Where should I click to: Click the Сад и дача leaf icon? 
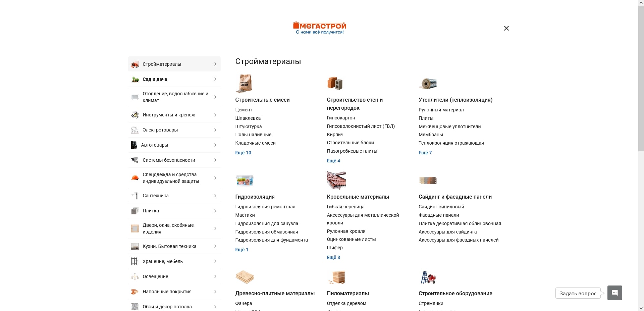tap(135, 79)
